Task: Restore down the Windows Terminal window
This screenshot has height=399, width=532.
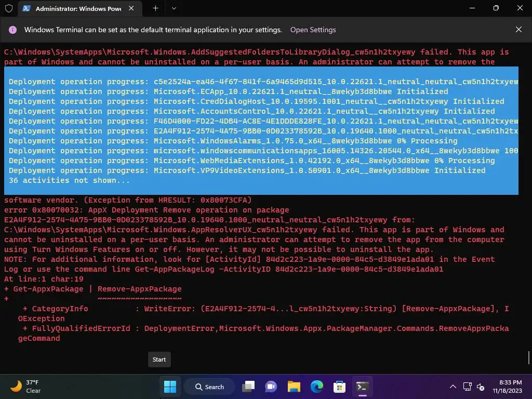Action: tap(496, 8)
